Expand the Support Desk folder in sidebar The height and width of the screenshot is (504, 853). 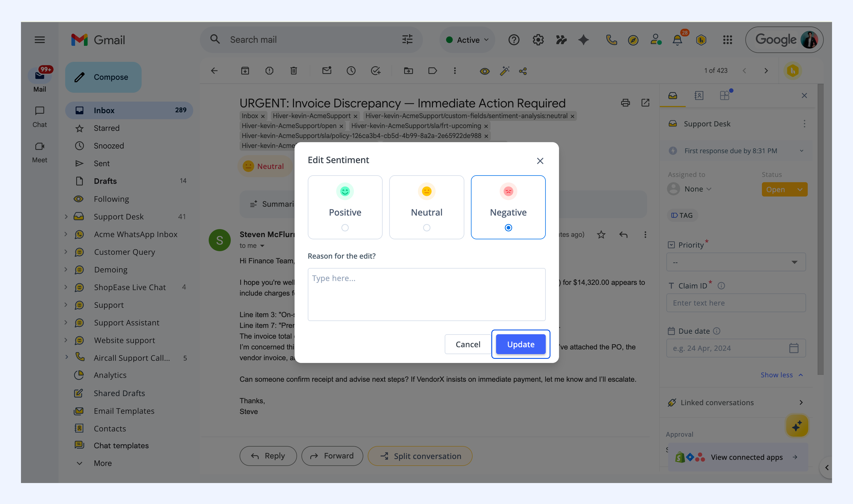[66, 216]
